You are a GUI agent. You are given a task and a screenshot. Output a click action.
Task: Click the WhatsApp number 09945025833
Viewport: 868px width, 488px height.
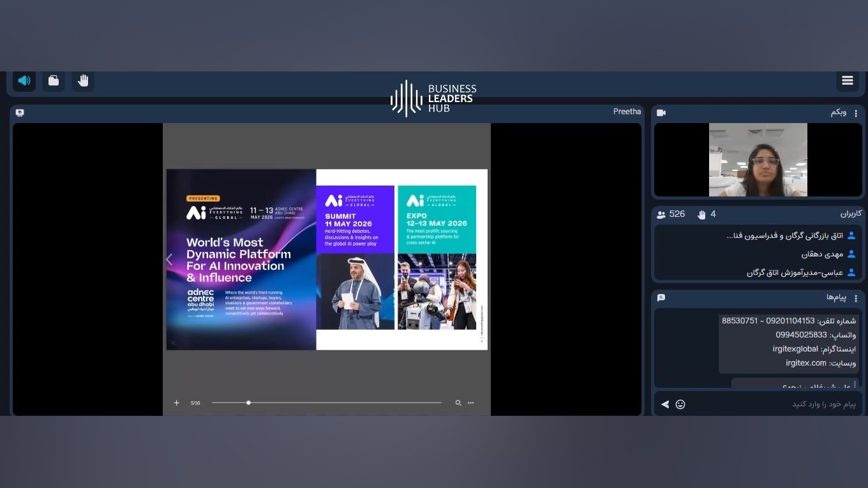(802, 335)
